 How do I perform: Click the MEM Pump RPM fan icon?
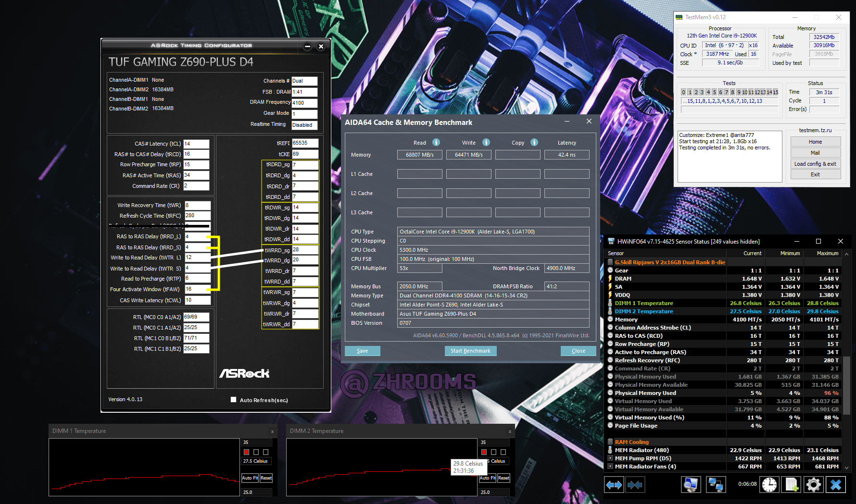coord(610,458)
